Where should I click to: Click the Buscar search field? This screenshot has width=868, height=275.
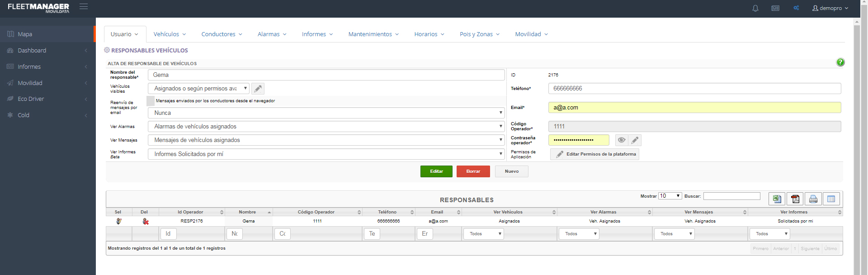click(x=731, y=196)
